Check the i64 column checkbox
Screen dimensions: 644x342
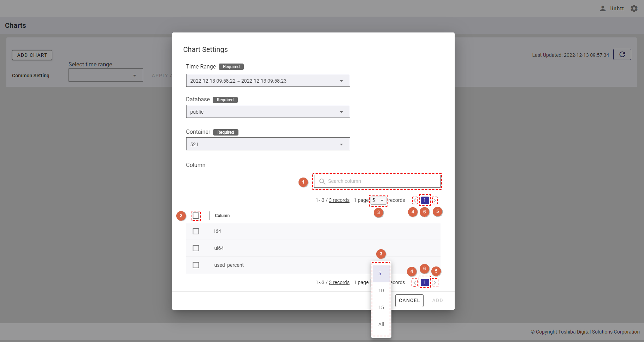(196, 231)
